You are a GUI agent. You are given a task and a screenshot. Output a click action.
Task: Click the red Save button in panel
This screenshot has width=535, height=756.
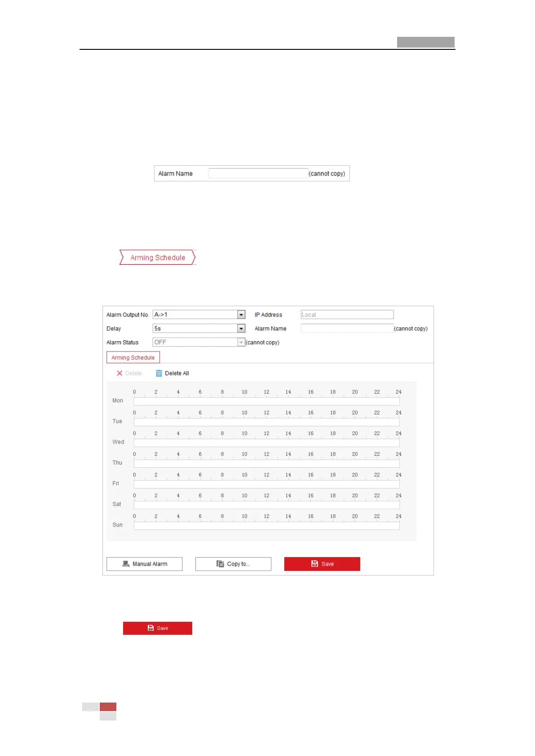point(322,564)
